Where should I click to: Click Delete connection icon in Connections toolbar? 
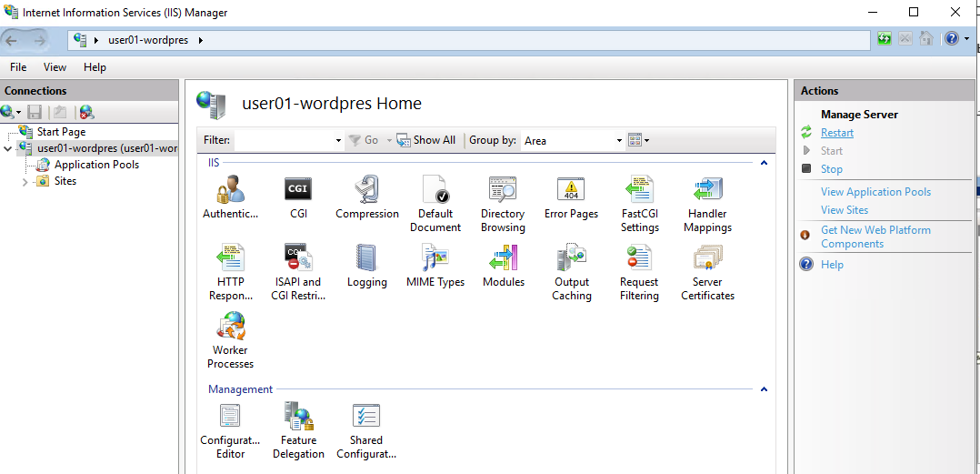click(x=87, y=113)
